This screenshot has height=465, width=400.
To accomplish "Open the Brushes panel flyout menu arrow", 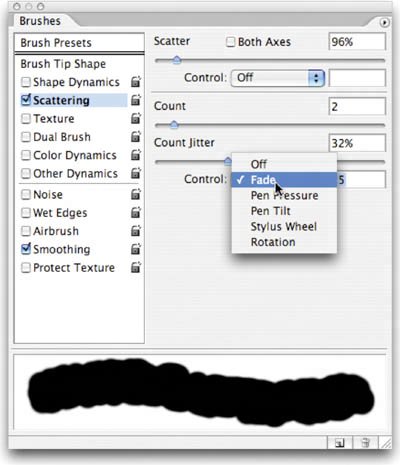I will point(384,23).
